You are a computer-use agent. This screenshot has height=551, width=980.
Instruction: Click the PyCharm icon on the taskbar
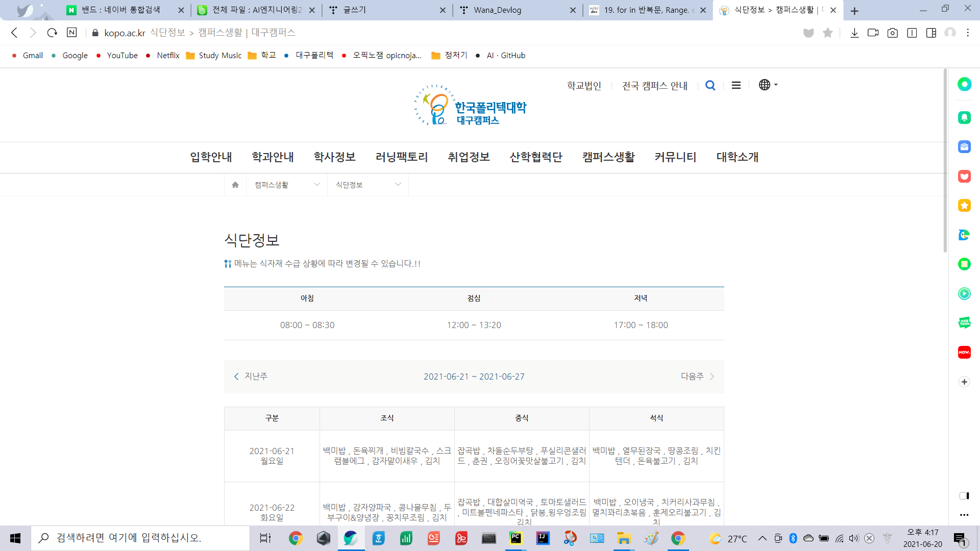tap(516, 538)
